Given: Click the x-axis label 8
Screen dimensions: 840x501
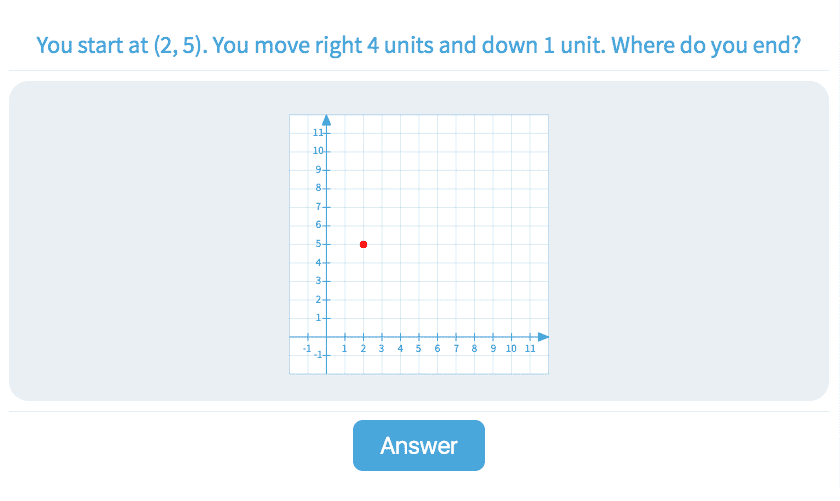Looking at the screenshot, I should click(474, 348).
